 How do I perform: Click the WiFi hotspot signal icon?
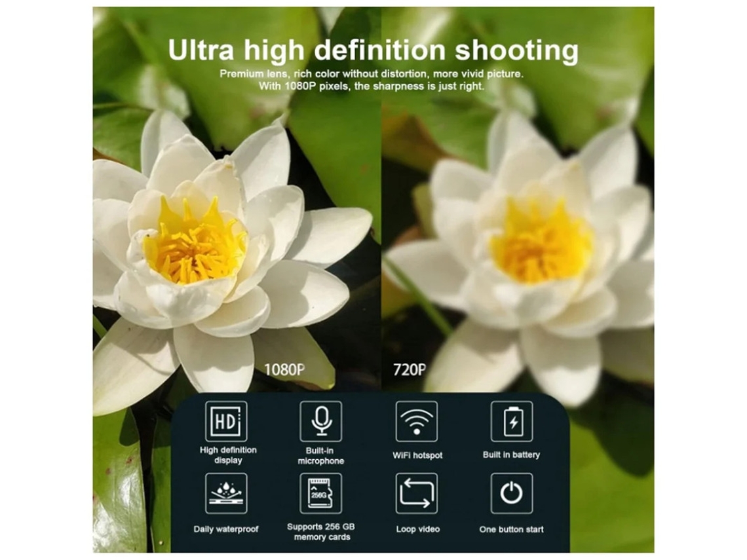[417, 421]
